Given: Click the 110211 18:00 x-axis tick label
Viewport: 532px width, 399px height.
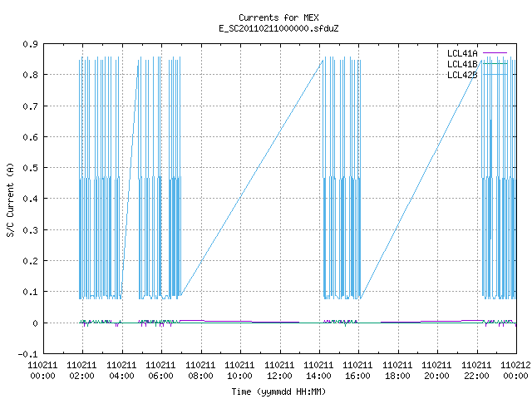Looking at the screenshot, I should 397,371.
